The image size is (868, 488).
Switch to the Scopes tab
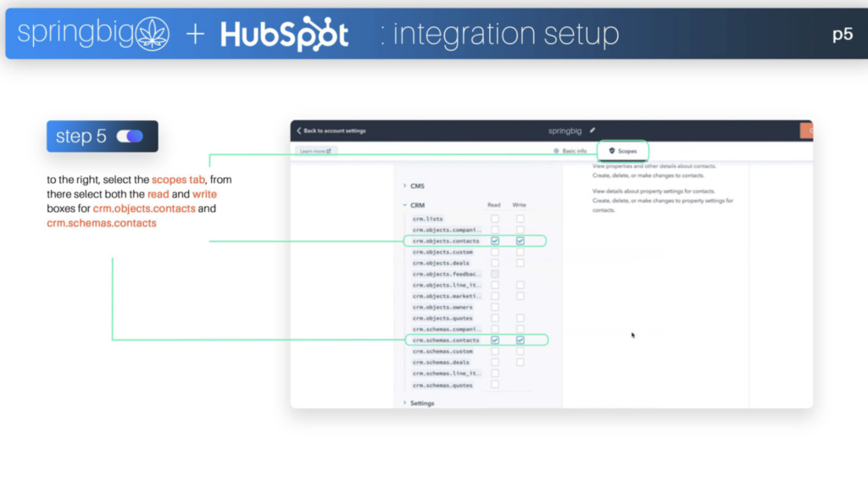tap(623, 151)
